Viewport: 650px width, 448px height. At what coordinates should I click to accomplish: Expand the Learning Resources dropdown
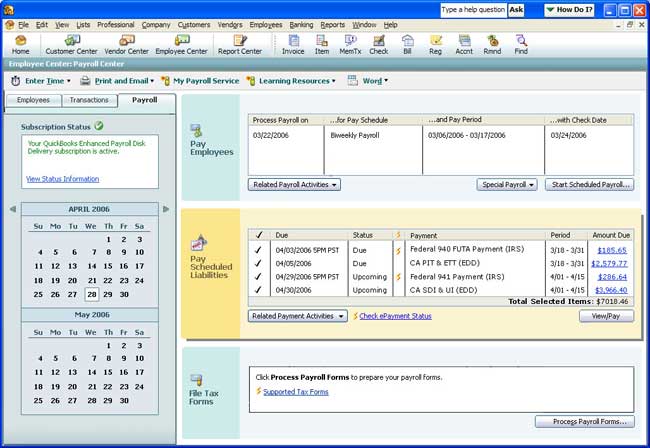point(333,81)
